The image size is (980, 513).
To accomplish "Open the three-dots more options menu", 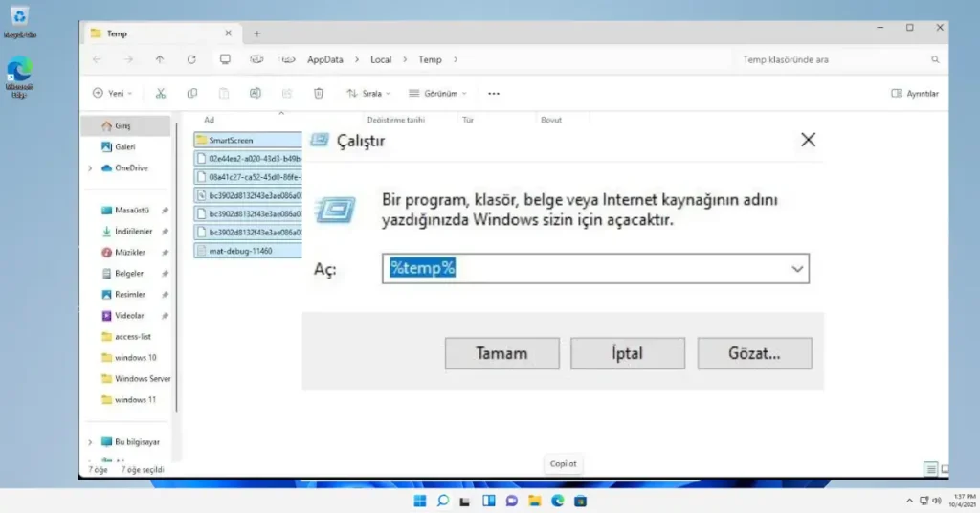I will (x=494, y=93).
